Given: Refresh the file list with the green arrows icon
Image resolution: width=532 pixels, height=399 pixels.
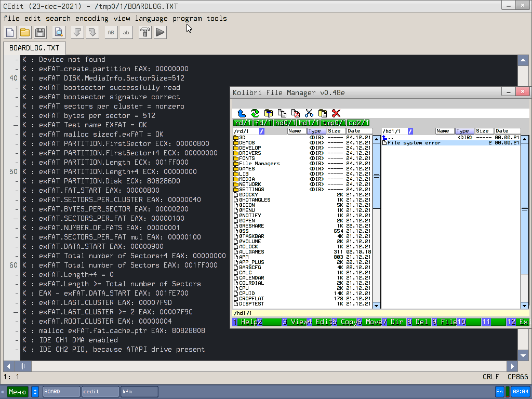Looking at the screenshot, I should pos(255,113).
